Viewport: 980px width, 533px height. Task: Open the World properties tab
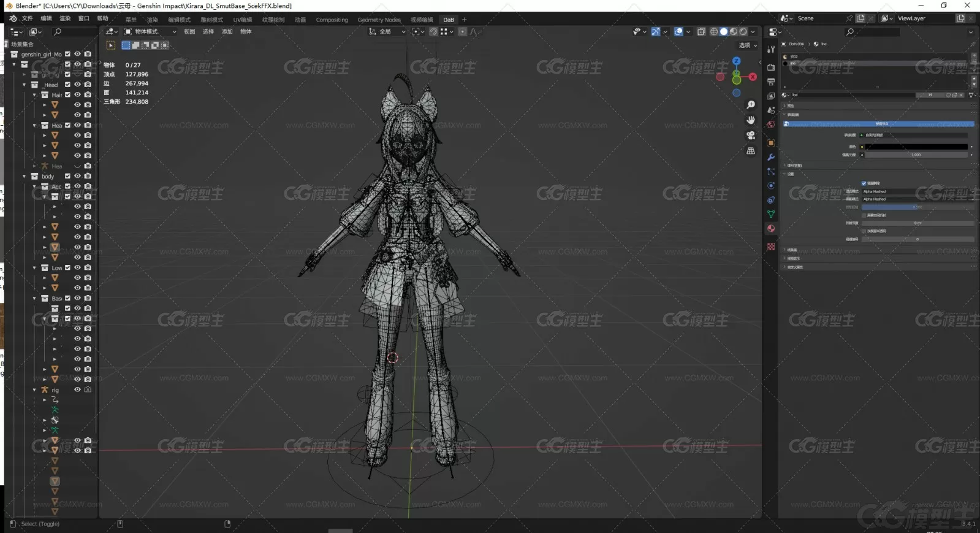(771, 125)
